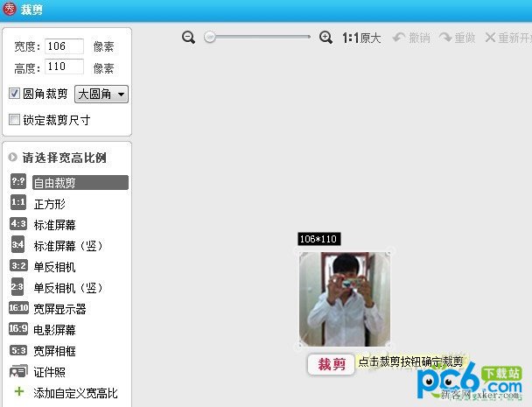Enable the 锁定裁剪尺寸 checkbox

point(14,120)
